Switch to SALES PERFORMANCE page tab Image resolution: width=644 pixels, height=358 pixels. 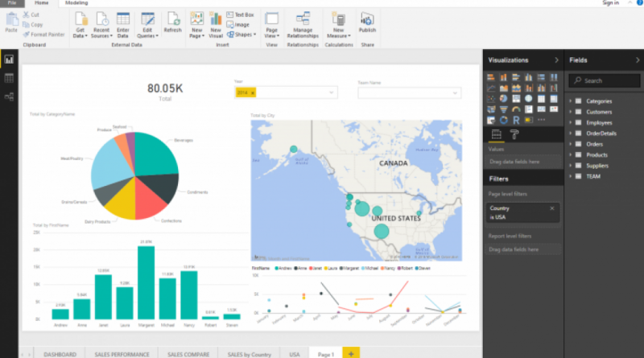point(123,353)
